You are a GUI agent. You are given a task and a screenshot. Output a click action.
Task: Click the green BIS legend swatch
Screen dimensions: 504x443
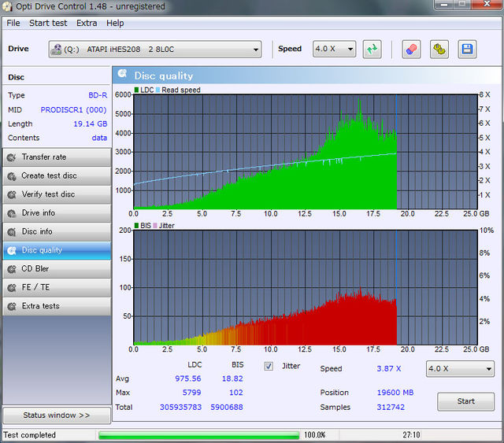click(136, 226)
